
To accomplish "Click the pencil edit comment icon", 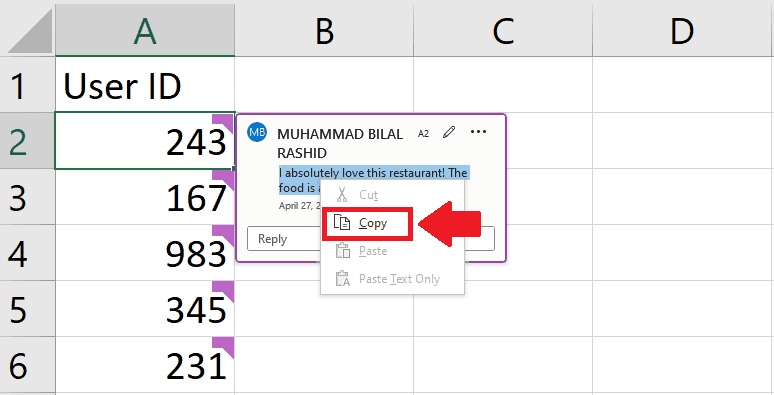I will [x=449, y=132].
